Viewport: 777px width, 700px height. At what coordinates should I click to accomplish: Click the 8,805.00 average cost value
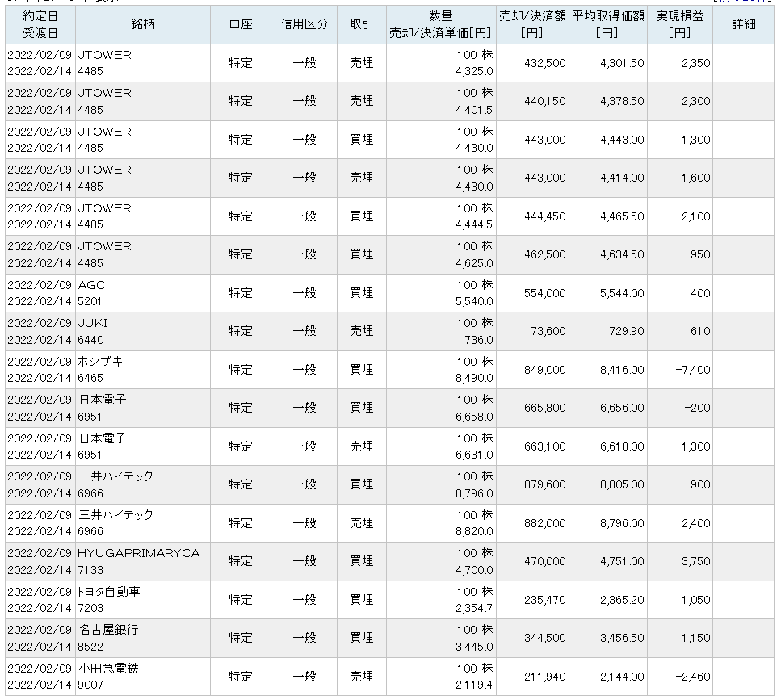622,484
